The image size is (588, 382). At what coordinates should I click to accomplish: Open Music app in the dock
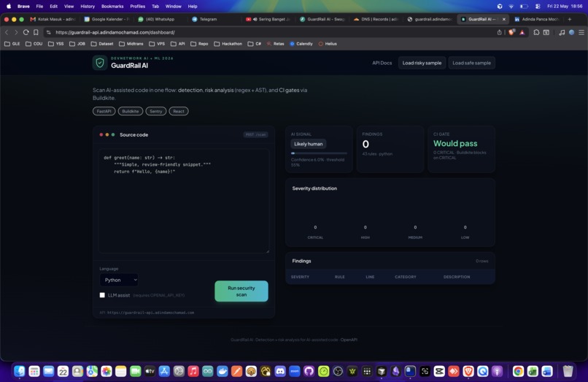[193, 372]
